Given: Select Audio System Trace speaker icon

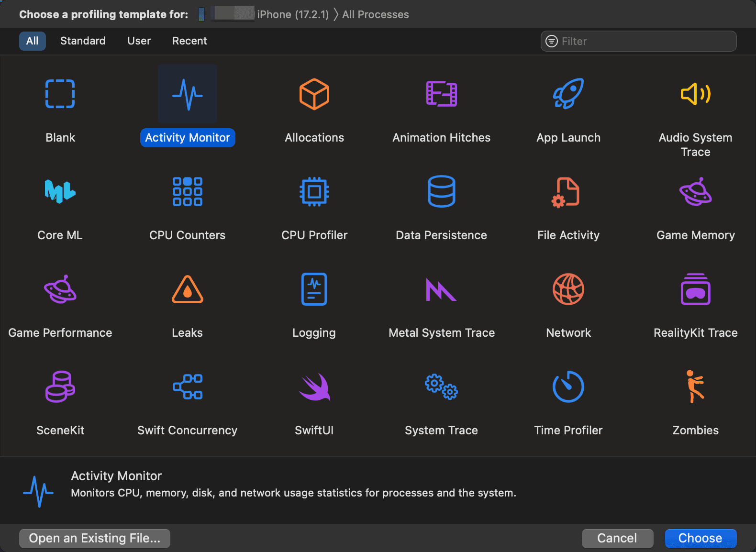Looking at the screenshot, I should pos(696,94).
